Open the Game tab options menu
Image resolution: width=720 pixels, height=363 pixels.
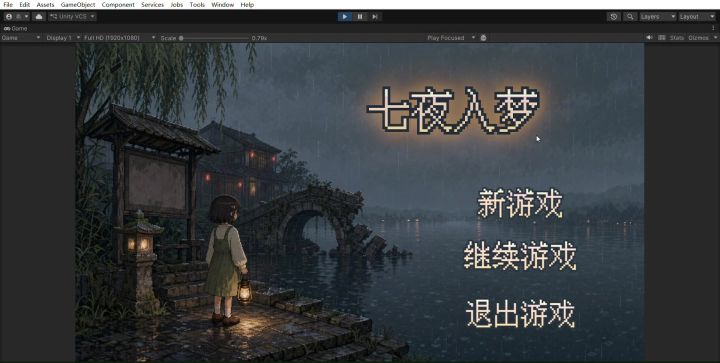click(713, 28)
